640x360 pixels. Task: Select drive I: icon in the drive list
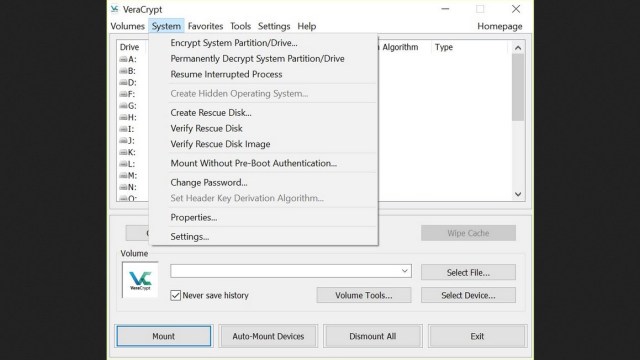[123, 129]
